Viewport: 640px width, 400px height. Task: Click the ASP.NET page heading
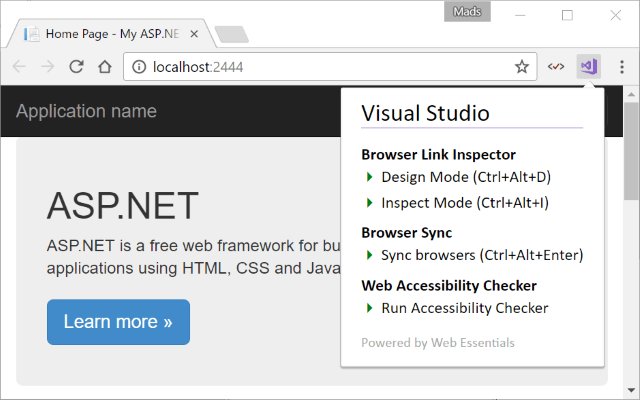click(122, 206)
